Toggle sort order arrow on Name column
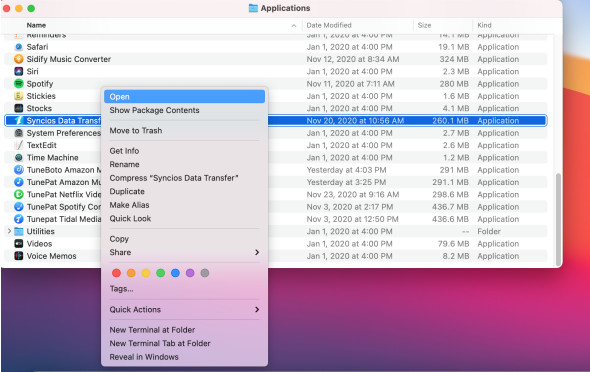This screenshot has height=372, width=590. coord(294,26)
